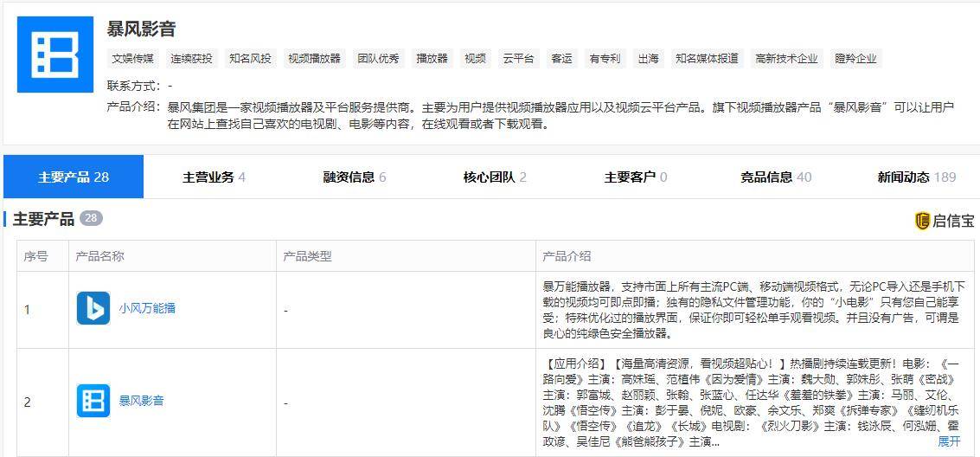Click the 知名媒体报道 tag
The image size is (980, 457).
click(x=707, y=59)
